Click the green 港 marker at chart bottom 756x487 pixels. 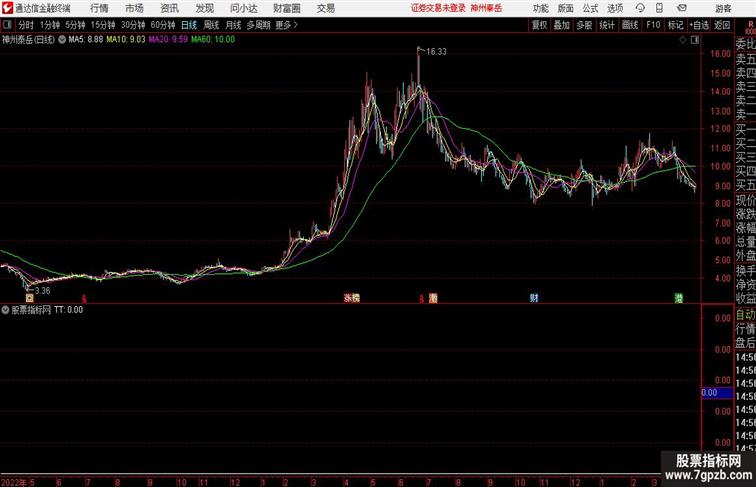[678, 298]
